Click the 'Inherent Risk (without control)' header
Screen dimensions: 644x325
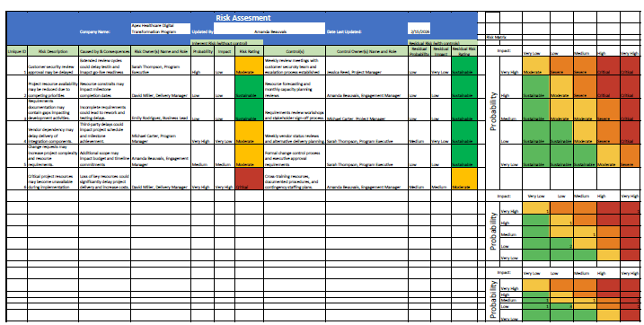(227, 43)
